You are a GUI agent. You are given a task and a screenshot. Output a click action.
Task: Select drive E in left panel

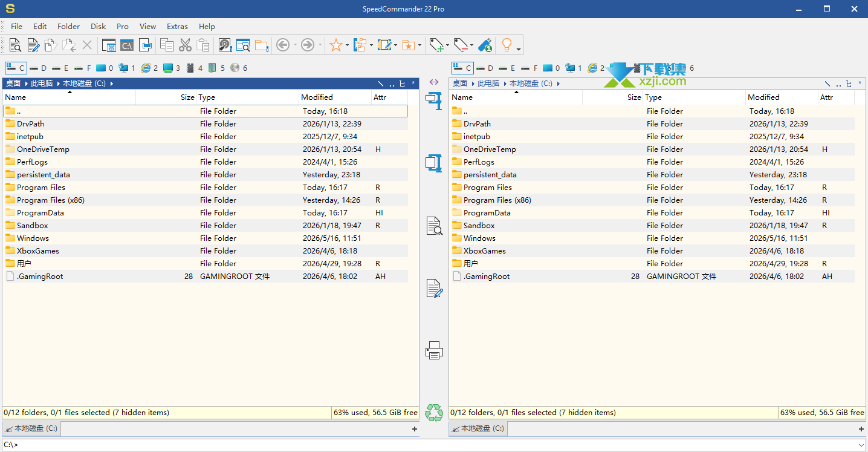tap(60, 68)
